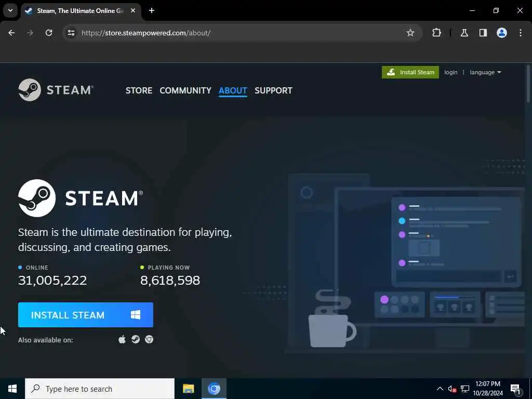Screen dimensions: 532x399
Task: Open the COMMUNITY menu
Action: coord(185,90)
